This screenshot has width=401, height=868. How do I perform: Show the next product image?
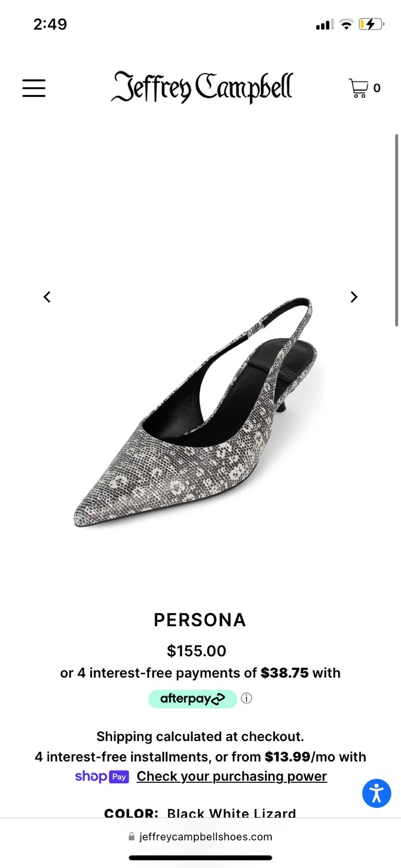pyautogui.click(x=354, y=297)
